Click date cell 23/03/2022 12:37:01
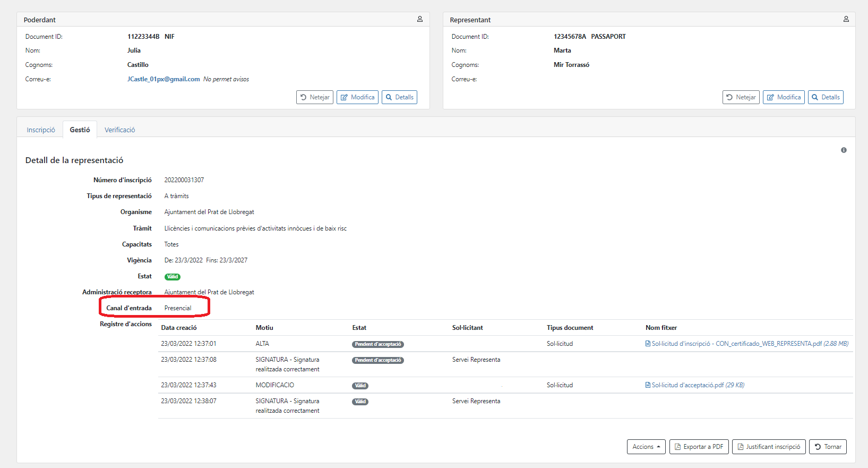Image resolution: width=868 pixels, height=468 pixels. (188, 344)
